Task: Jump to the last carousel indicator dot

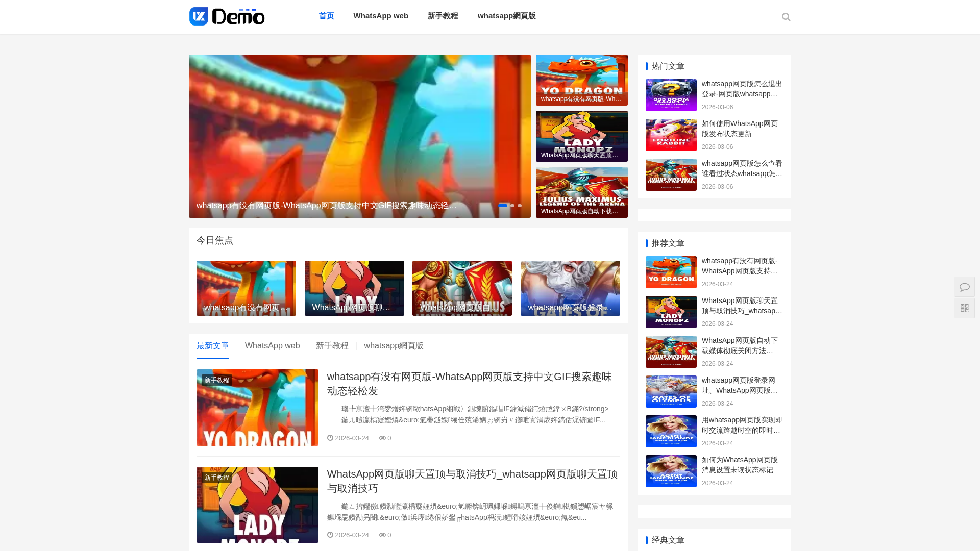Action: pos(520,206)
